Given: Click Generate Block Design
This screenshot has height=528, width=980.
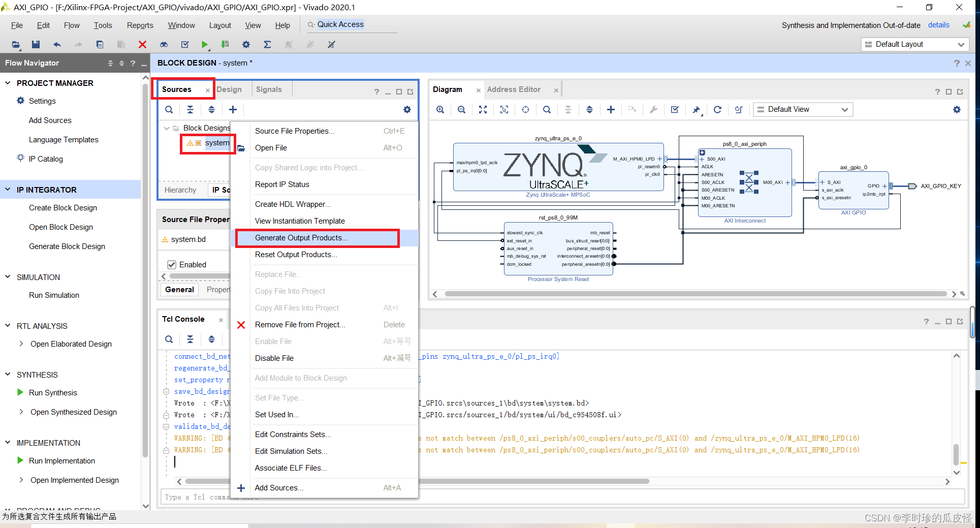Looking at the screenshot, I should click(x=67, y=246).
